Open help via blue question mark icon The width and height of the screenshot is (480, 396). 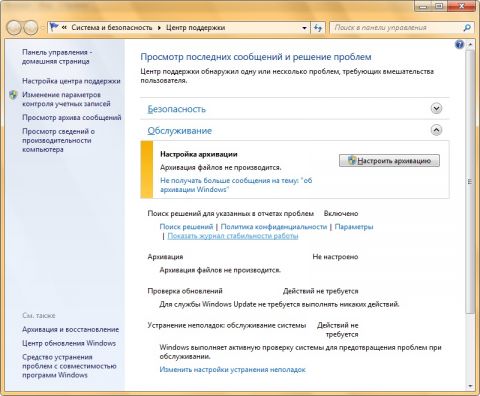[459, 44]
